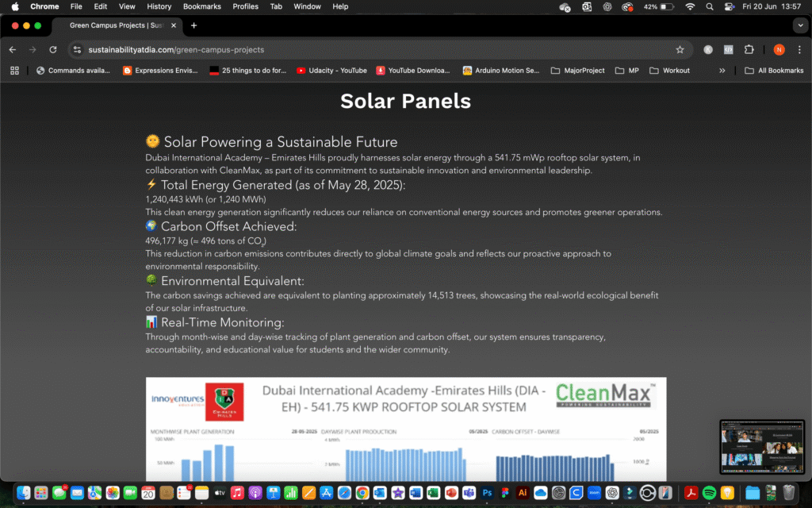812x508 pixels.
Task: Open a new tab with plus button
Action: click(x=193, y=25)
